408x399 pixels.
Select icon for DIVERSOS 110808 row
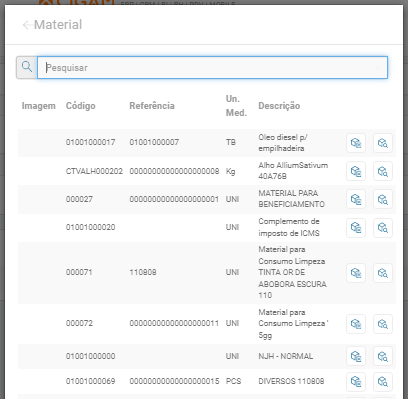(356, 381)
